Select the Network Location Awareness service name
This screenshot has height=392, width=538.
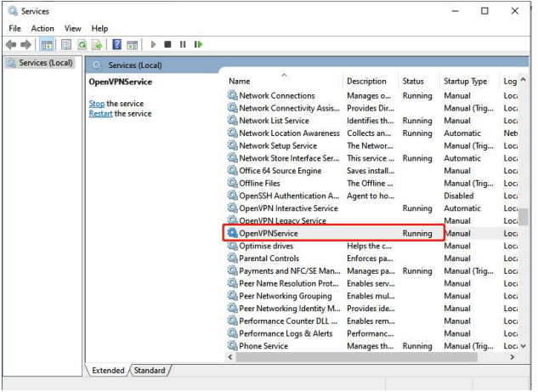tap(289, 133)
